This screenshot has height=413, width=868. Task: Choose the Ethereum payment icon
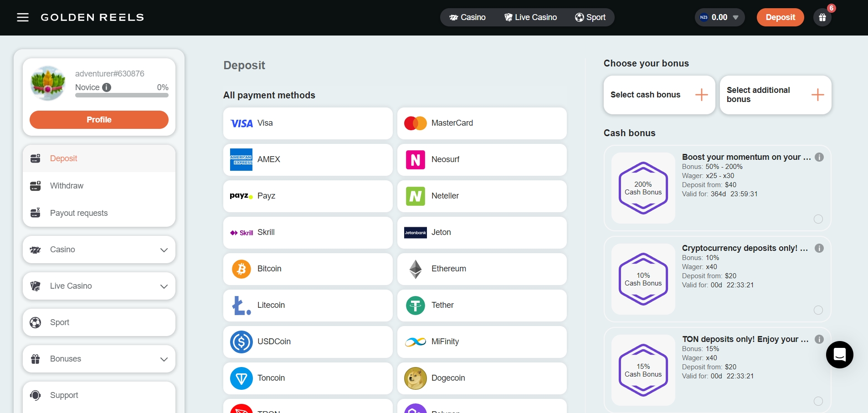click(x=415, y=269)
